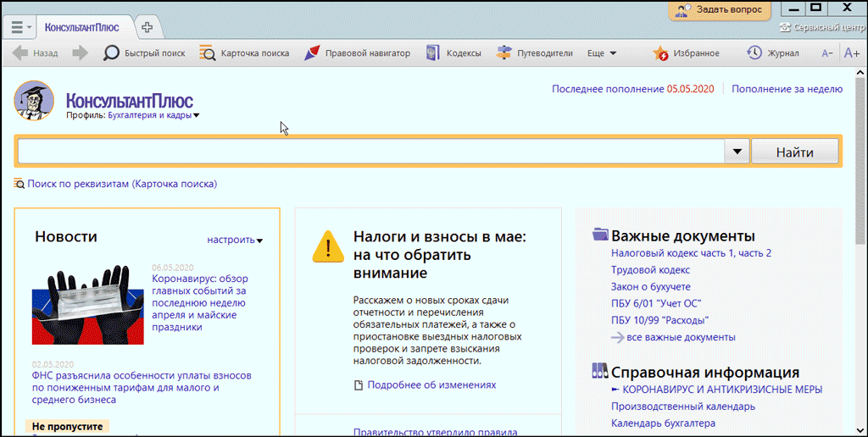Viewport: 868px width, 437px height.
Task: Switch to the КонсультантПлюс tab
Action: coord(81,27)
